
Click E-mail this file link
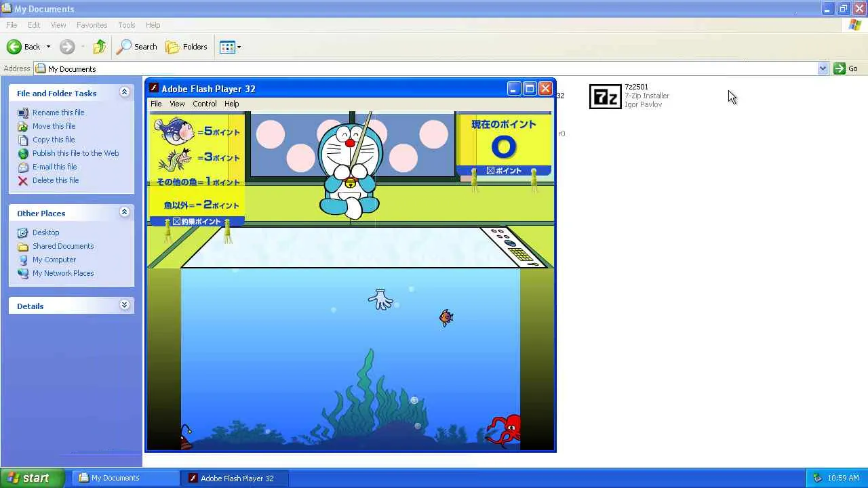54,167
